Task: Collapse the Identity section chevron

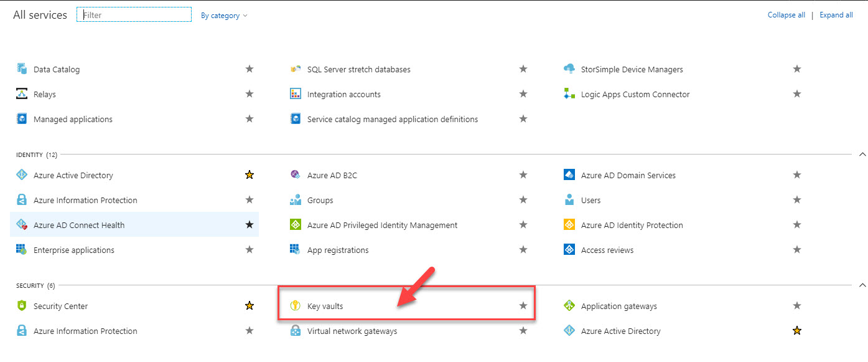Action: coord(862,154)
